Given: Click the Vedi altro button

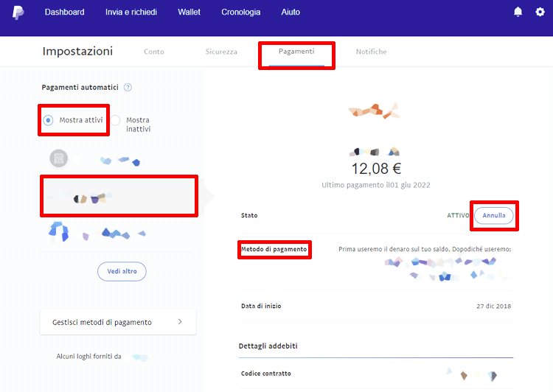Looking at the screenshot, I should click(x=122, y=271).
